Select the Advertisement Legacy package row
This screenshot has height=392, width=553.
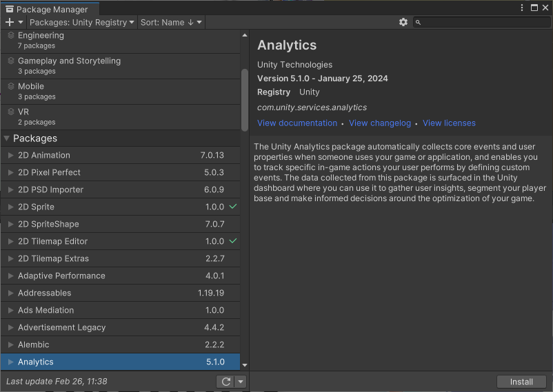pyautogui.click(x=120, y=327)
